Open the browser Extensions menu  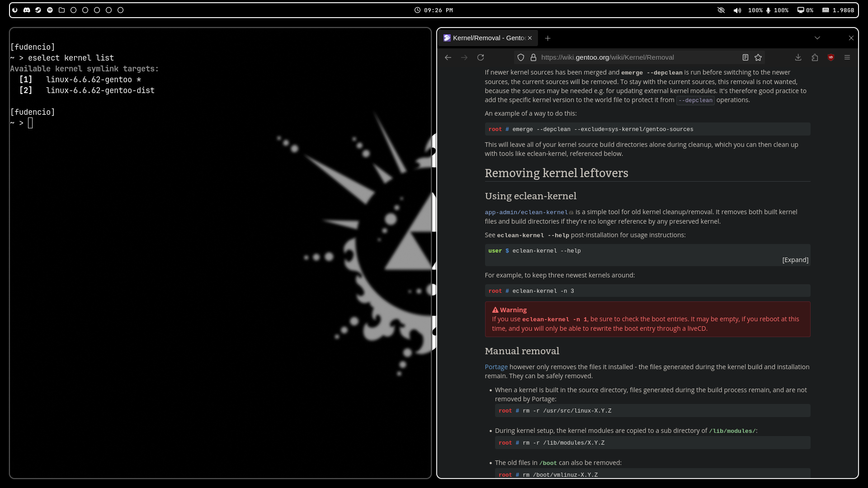click(x=815, y=57)
